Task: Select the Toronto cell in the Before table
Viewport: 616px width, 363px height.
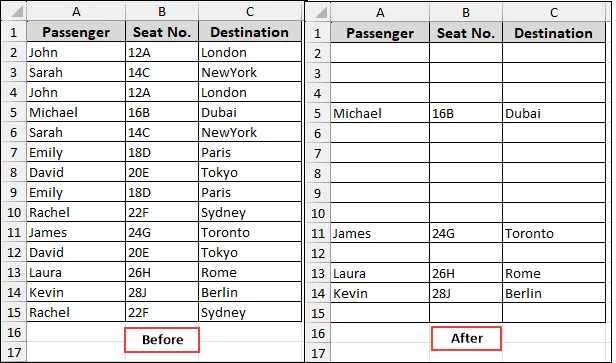Action: point(250,232)
